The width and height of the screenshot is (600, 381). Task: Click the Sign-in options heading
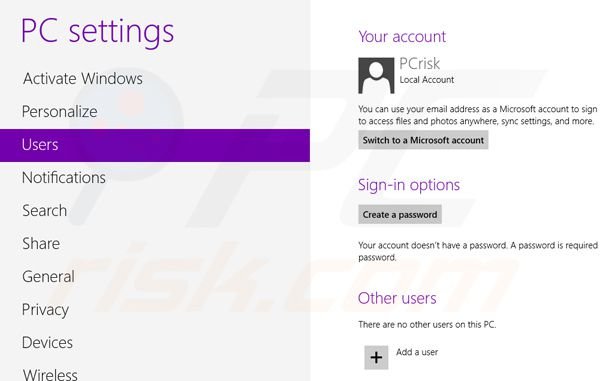tap(409, 185)
